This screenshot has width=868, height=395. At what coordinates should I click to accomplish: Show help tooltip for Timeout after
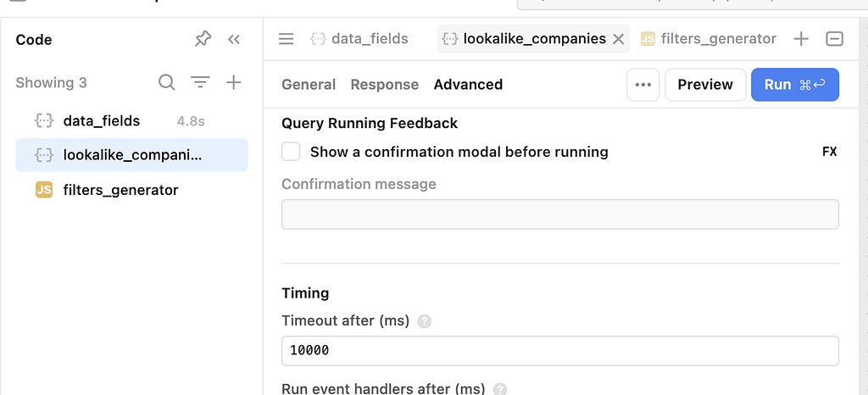point(425,321)
